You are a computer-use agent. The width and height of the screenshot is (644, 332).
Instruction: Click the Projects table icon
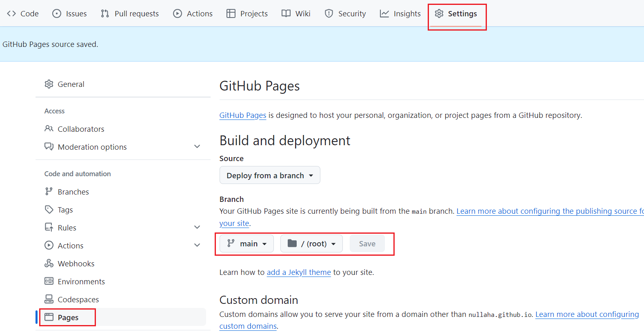[x=231, y=13]
